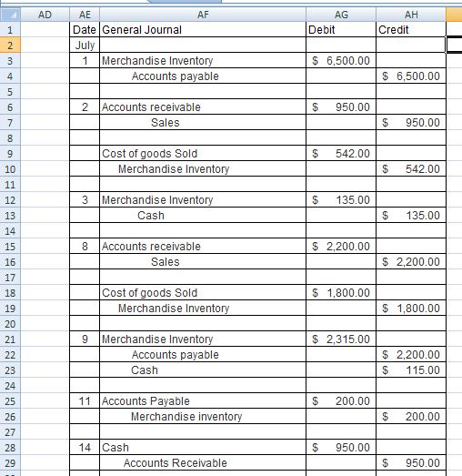Screen dimensions: 462x476
Task: Select row header 5
Action: (10, 92)
